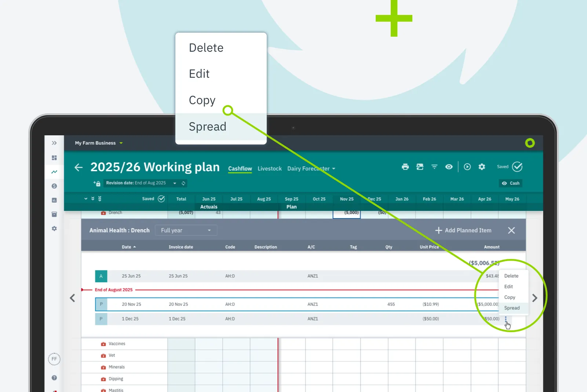587x392 pixels.
Task: Choose Copy in the small menu beside the rows
Action: point(510,297)
